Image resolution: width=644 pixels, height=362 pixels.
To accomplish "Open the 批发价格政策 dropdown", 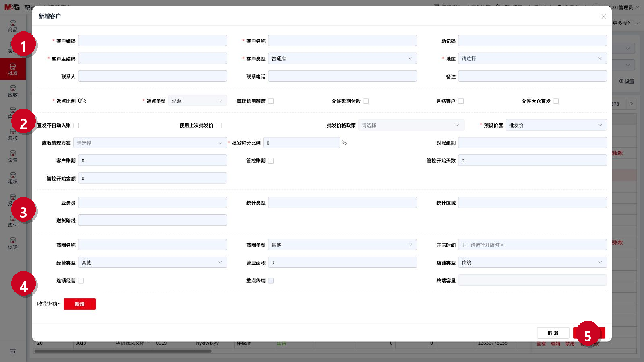I will (x=411, y=125).
